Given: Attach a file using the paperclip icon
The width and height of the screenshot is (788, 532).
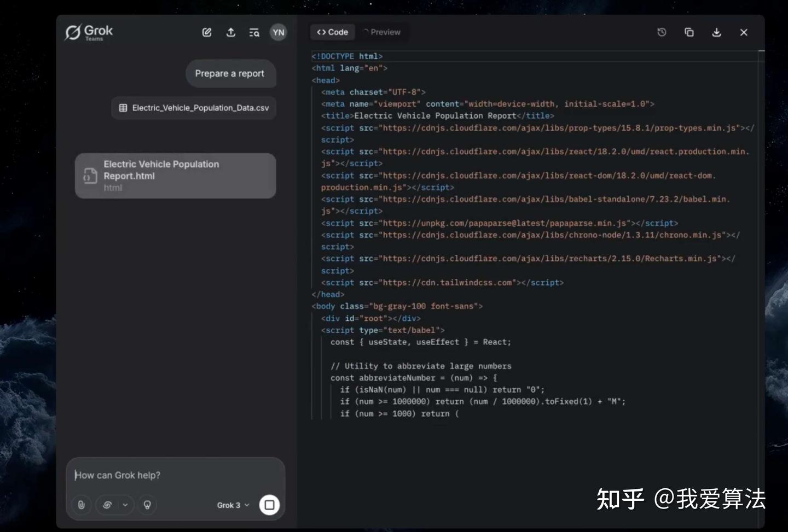Looking at the screenshot, I should pos(81,505).
